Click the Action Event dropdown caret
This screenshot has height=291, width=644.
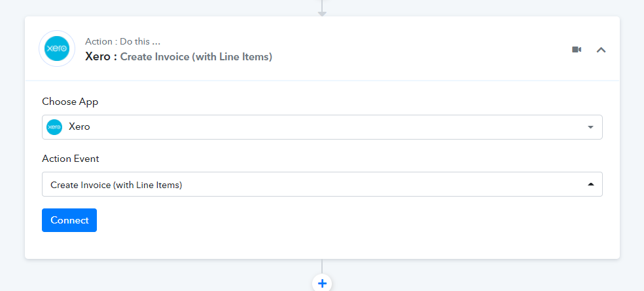pyautogui.click(x=590, y=185)
